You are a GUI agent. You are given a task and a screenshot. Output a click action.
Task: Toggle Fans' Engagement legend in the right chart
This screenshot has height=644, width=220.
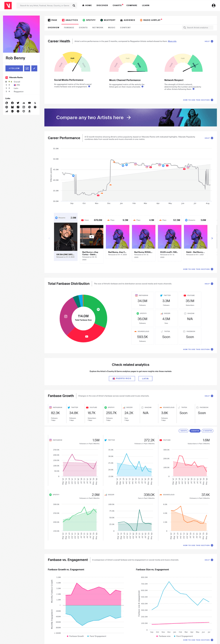tap(183, 636)
